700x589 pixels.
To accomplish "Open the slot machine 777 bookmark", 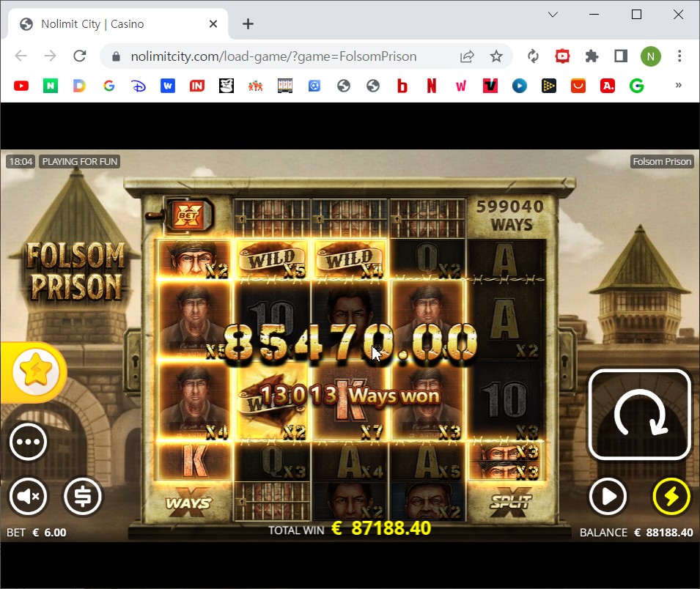I will click(x=285, y=86).
